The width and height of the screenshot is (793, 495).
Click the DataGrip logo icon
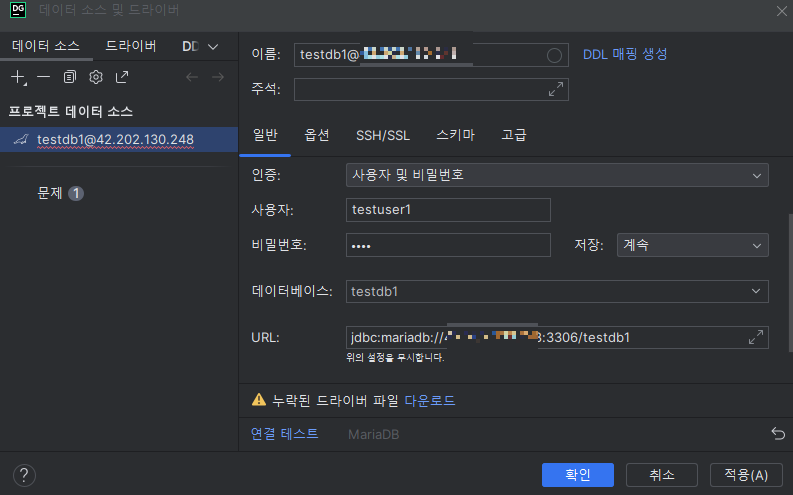18,10
